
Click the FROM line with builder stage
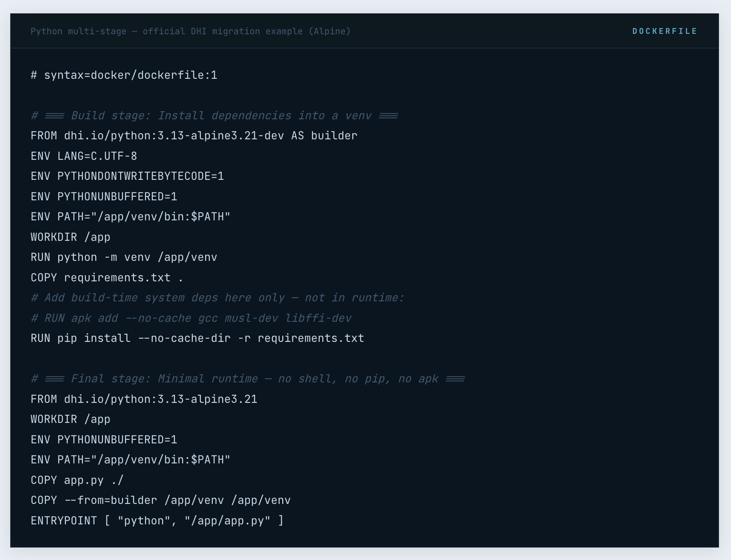point(193,136)
